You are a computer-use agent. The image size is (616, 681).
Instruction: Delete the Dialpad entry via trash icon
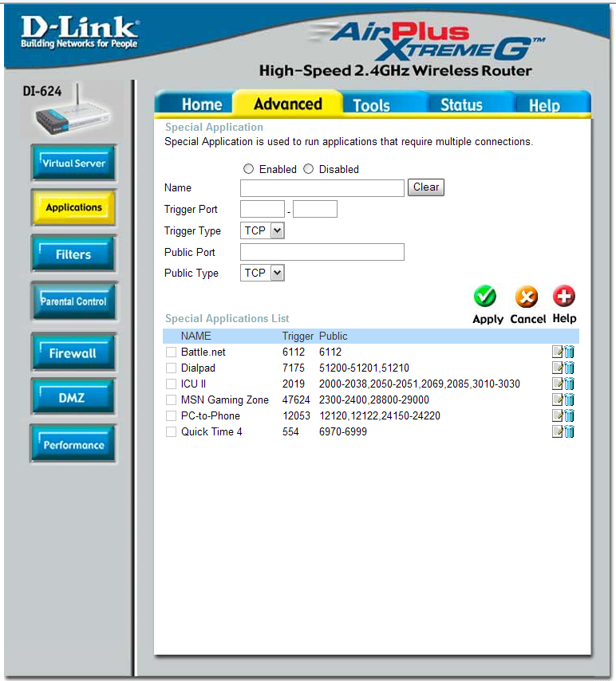pos(569,368)
